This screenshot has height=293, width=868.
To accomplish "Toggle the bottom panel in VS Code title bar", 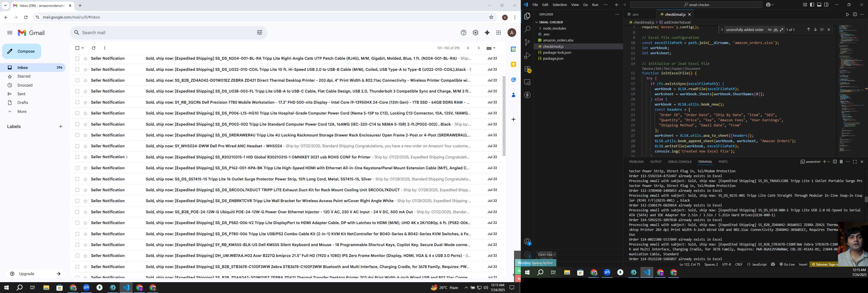I will [x=819, y=5].
